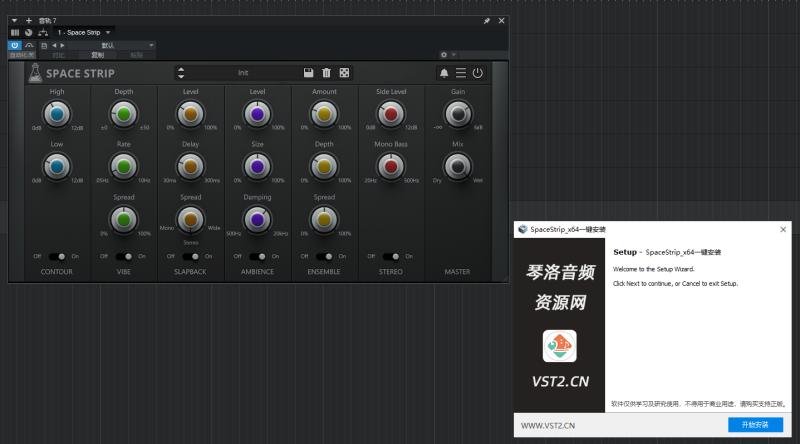Toggle the CONTOUR section on/off switch

57,256
